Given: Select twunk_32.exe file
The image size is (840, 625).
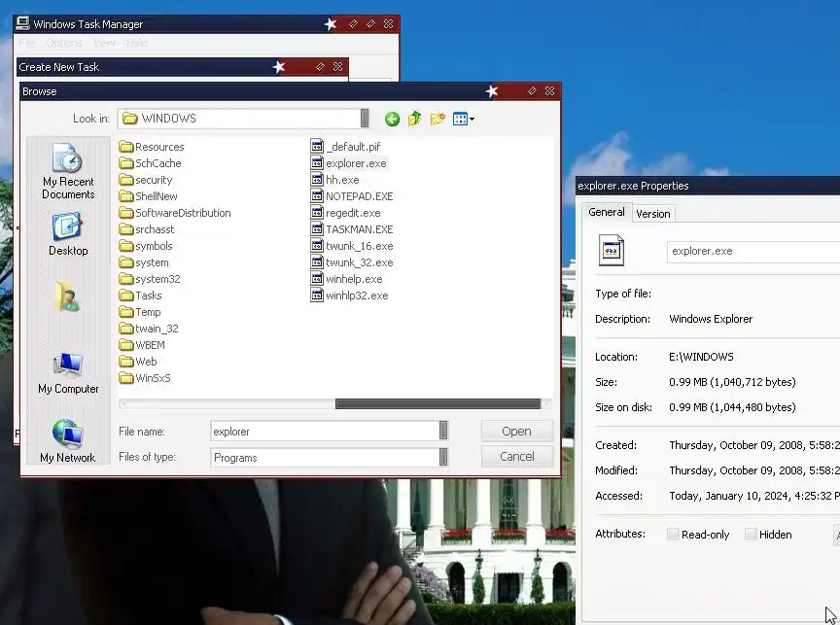Looking at the screenshot, I should click(x=352, y=262).
